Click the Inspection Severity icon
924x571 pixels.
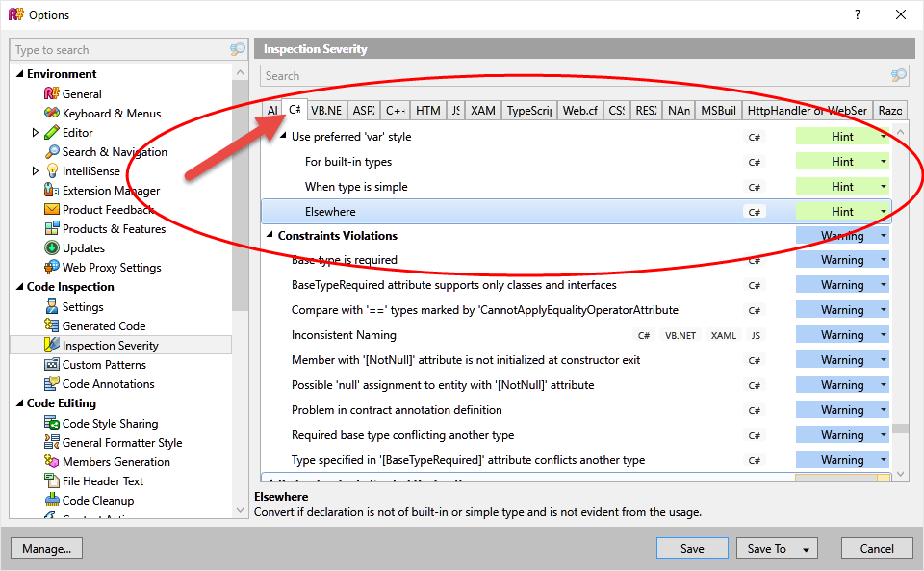pos(52,345)
